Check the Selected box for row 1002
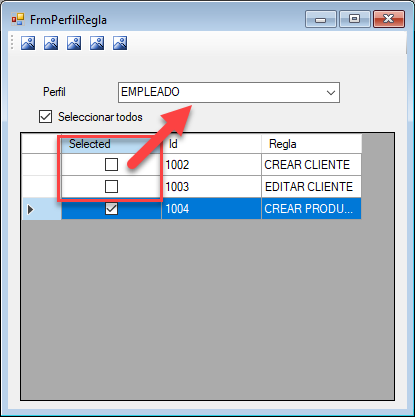The height and width of the screenshot is (417, 415). click(x=111, y=164)
